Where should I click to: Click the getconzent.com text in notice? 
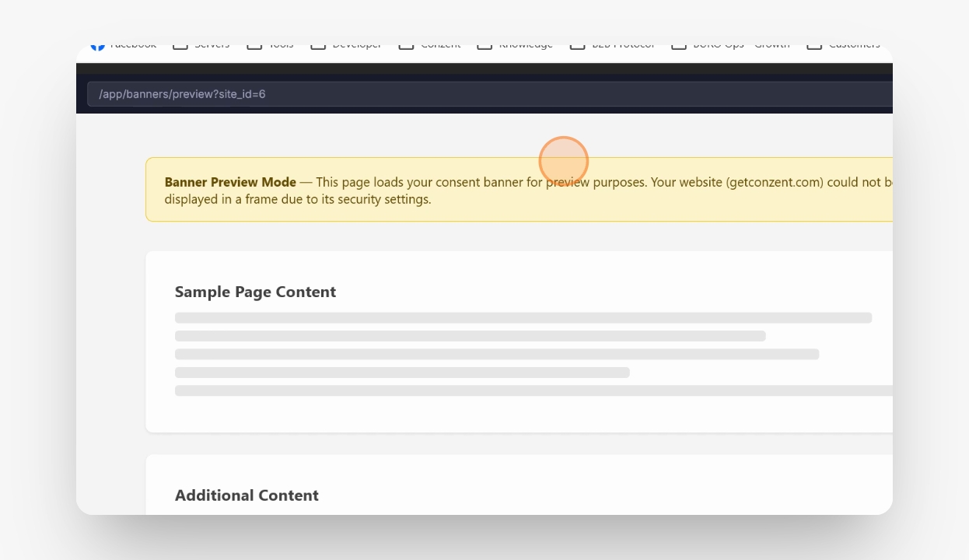774,182
